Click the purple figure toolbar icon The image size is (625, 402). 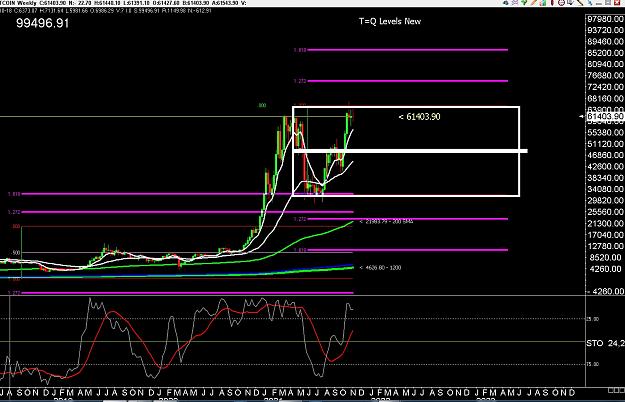[x=515, y=2]
